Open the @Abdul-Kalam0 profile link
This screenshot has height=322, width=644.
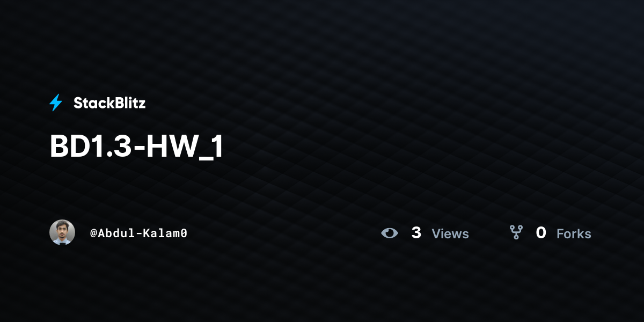click(138, 233)
